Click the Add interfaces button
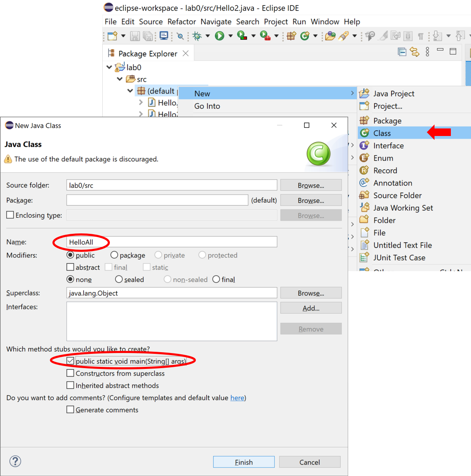Viewport: 471px width, 476px height. (x=311, y=308)
